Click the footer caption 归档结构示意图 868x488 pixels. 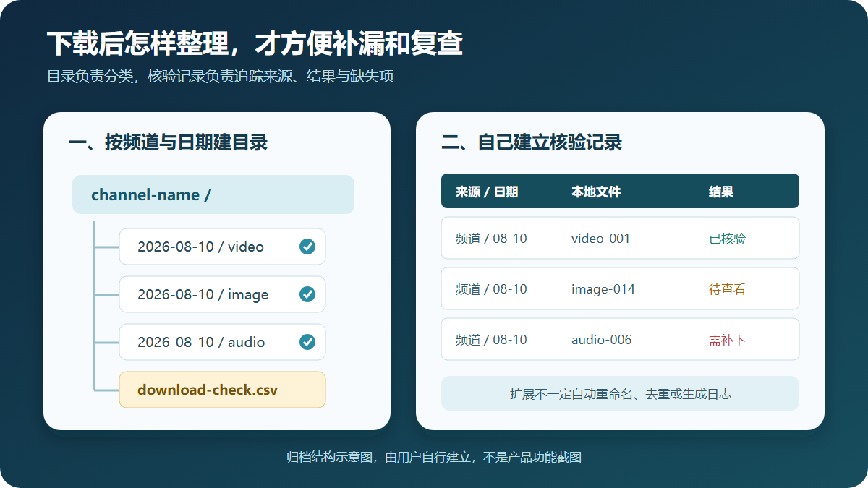tap(434, 457)
